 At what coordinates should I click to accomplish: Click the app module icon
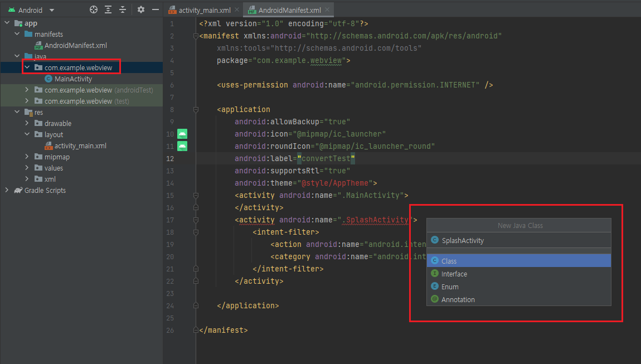click(x=18, y=23)
